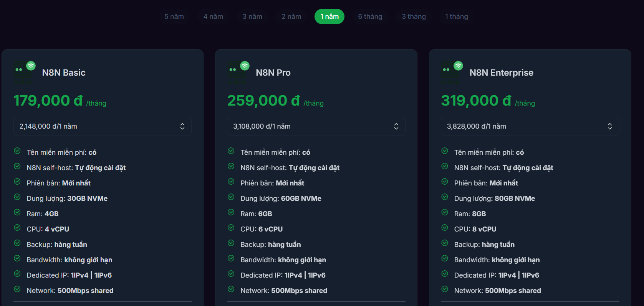This screenshot has width=644, height=306.
Task: Click the N8N Pro server icon
Action: [x=238, y=72]
